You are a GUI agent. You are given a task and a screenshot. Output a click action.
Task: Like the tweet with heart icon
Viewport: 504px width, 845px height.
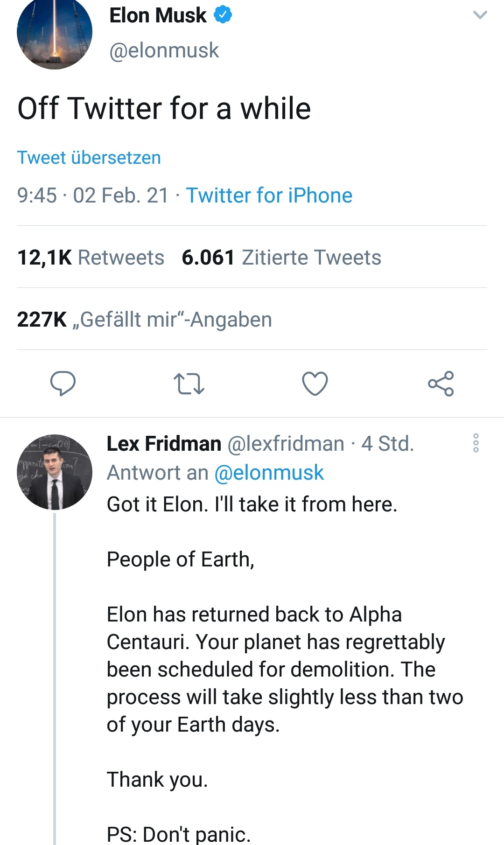tap(315, 384)
